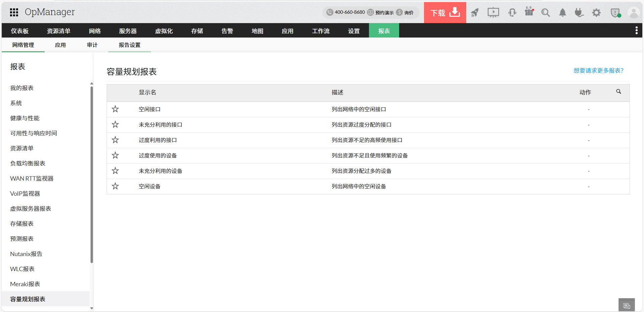The height and width of the screenshot is (312, 644).
Task: Click the plug integrations icon
Action: tap(579, 12)
